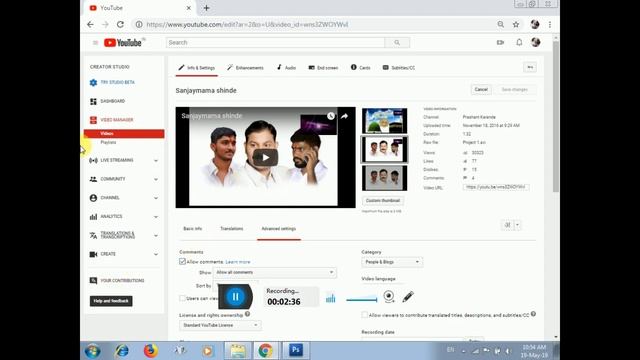Open the Standard YouTube License dropdown
The width and height of the screenshot is (640, 360).
tap(220, 325)
